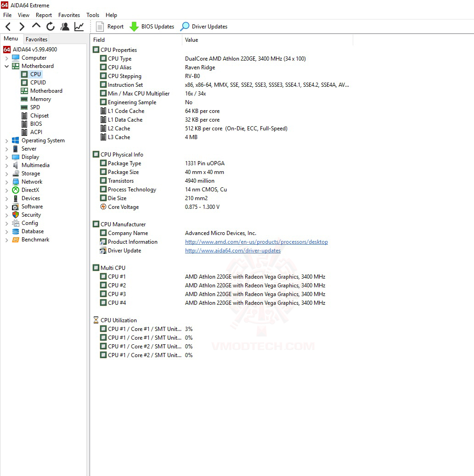Image resolution: width=474 pixels, height=476 pixels.
Task: Click the BIOS Updates toolbar label
Action: [158, 27]
